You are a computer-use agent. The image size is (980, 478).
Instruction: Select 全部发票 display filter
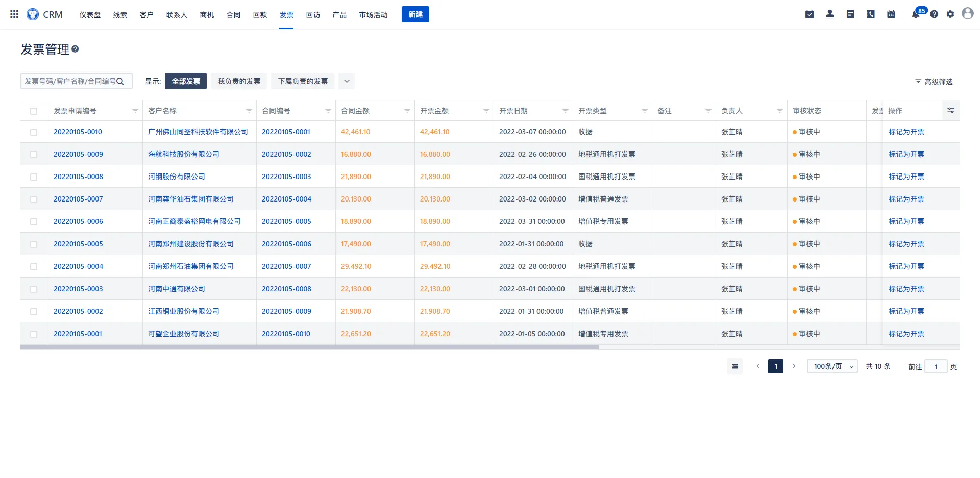pyautogui.click(x=186, y=81)
